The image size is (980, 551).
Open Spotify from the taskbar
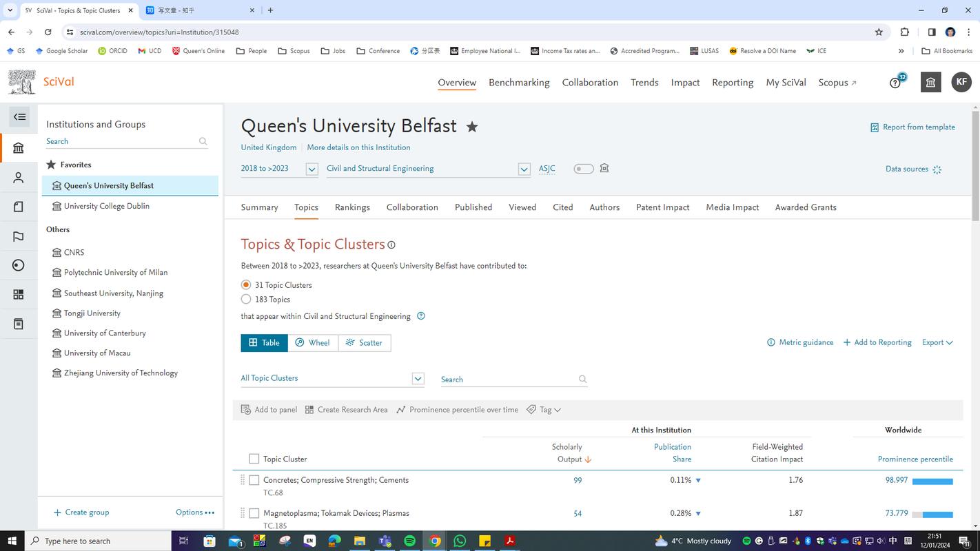click(x=410, y=541)
